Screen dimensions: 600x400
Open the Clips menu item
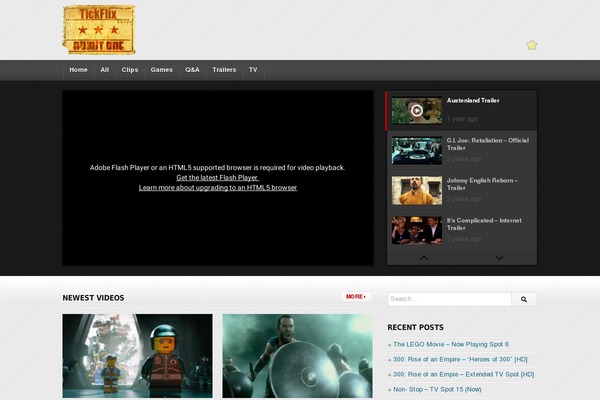[130, 70]
